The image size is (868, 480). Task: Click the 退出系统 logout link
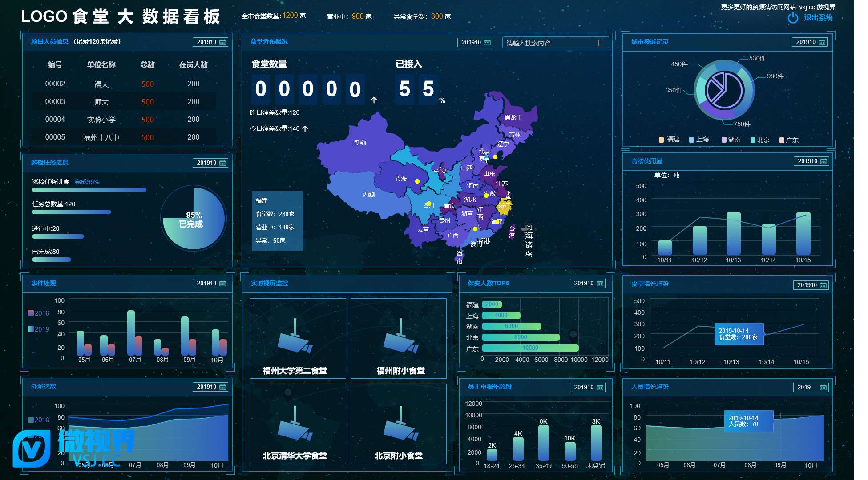pos(818,18)
